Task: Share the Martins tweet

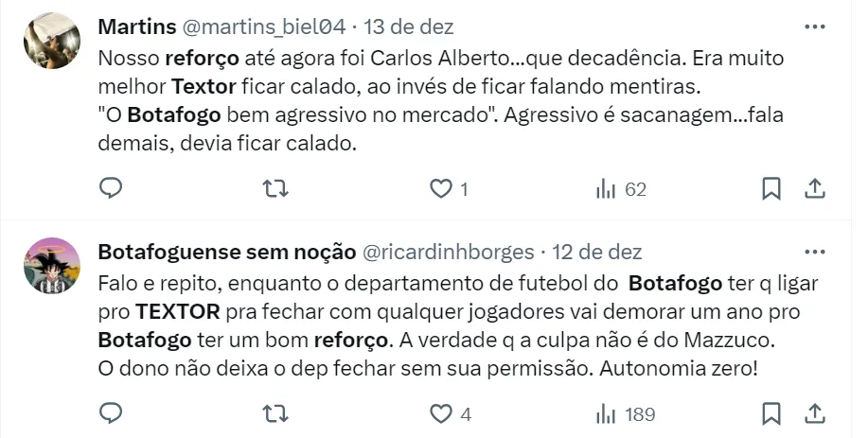Action: 814,189
